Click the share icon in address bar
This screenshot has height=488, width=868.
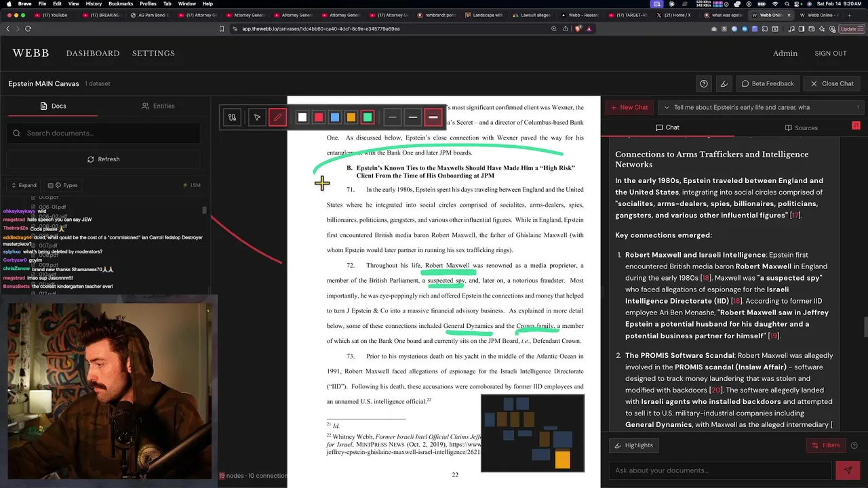click(x=566, y=28)
